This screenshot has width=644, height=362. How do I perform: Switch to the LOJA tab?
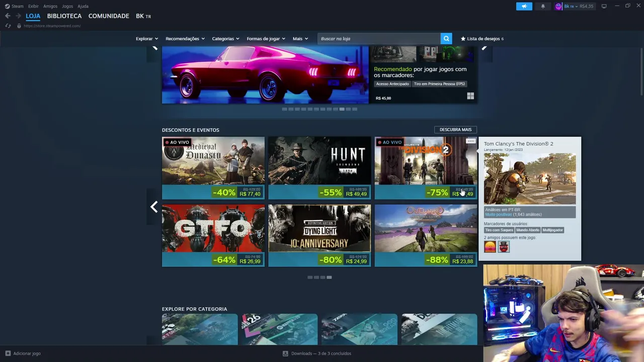click(x=33, y=16)
